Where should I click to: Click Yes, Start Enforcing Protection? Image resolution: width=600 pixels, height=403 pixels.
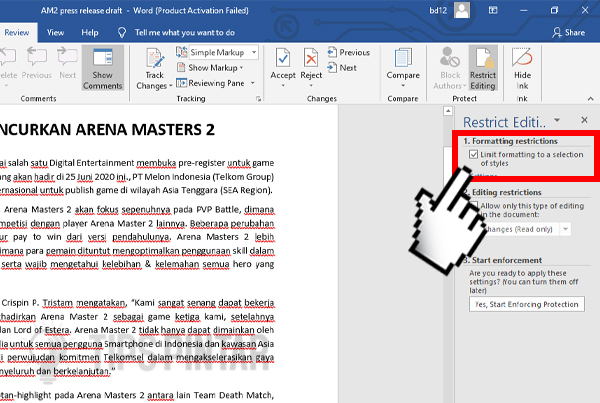coord(527,304)
